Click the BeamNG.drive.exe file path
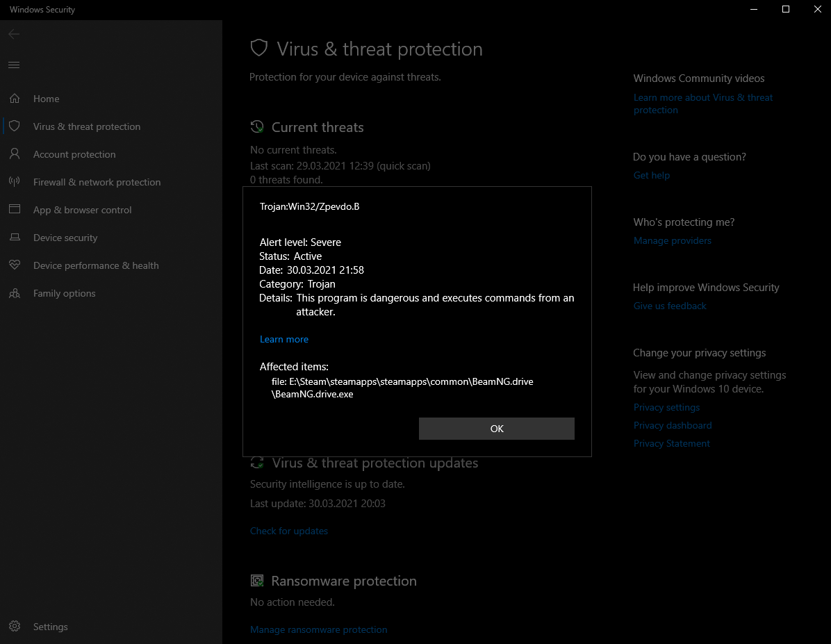This screenshot has height=644, width=831. 402,388
